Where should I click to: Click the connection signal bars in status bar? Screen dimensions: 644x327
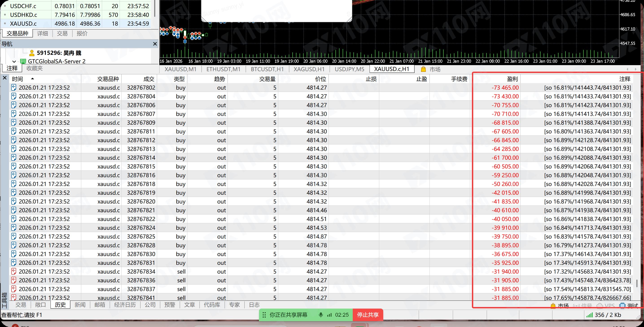click(x=589, y=315)
